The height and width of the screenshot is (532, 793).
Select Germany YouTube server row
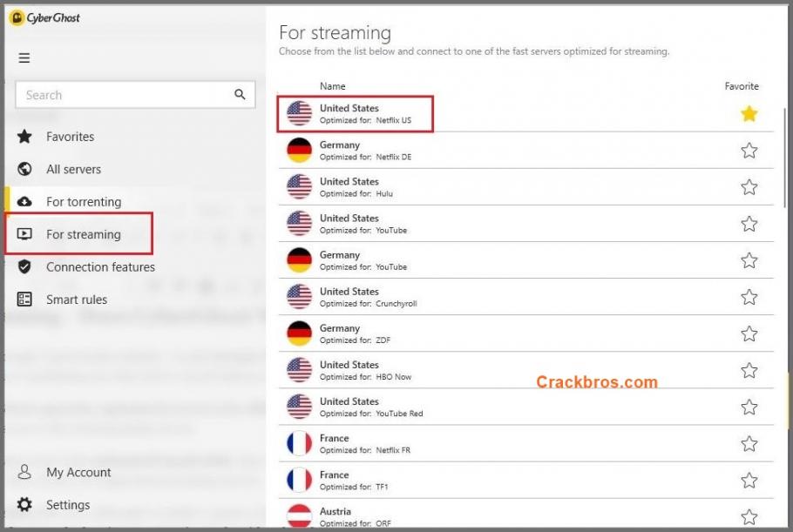click(526, 260)
